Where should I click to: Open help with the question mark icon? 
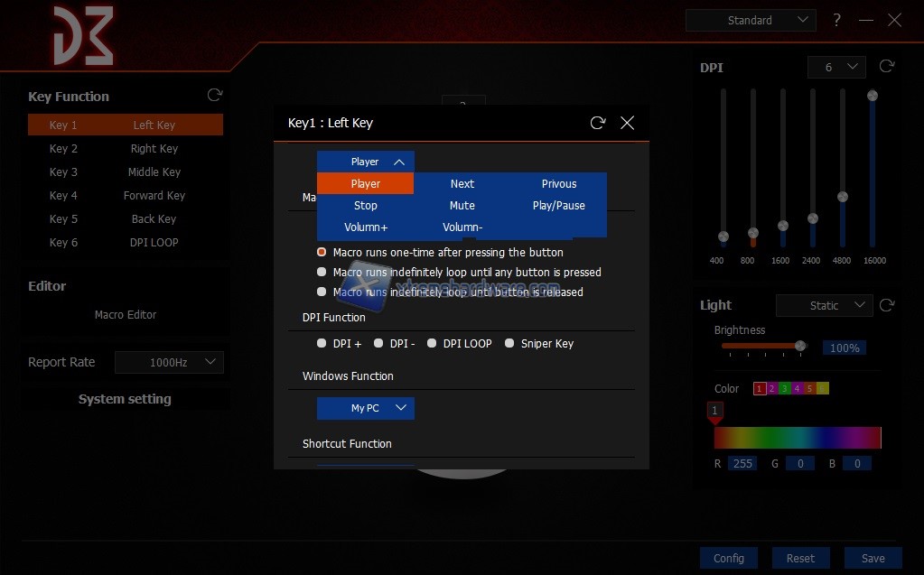point(837,20)
